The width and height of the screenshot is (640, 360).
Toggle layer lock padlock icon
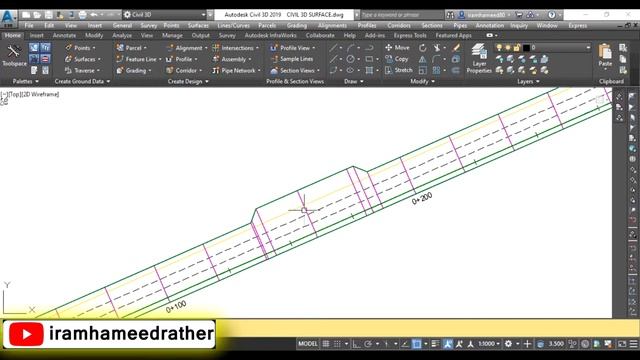(x=517, y=48)
